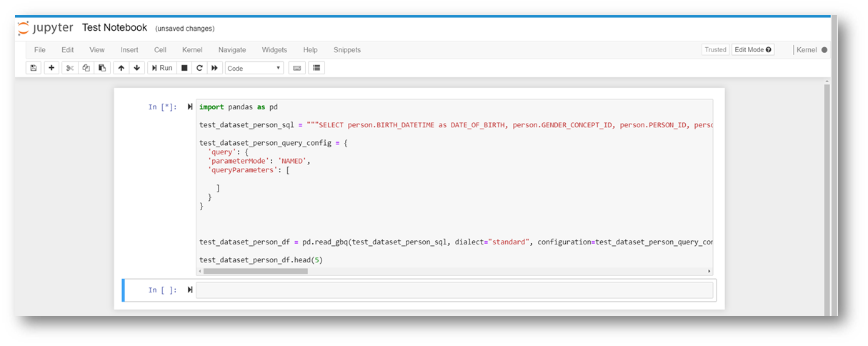
Task: Open the Edit menu
Action: tap(68, 50)
